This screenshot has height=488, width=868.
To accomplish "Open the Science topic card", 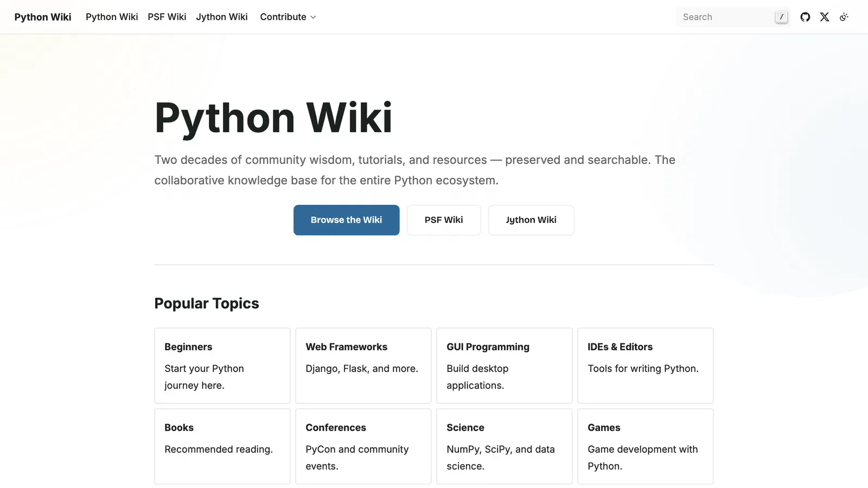I will (505, 446).
